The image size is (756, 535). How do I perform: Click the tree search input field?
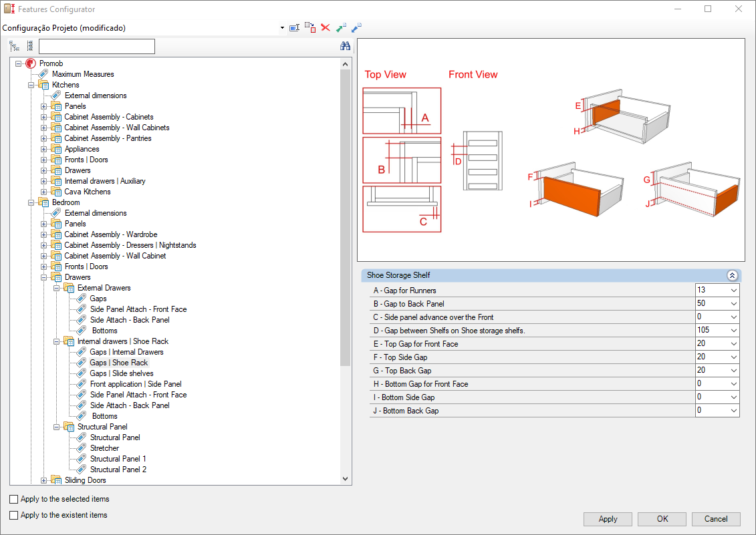[97, 46]
